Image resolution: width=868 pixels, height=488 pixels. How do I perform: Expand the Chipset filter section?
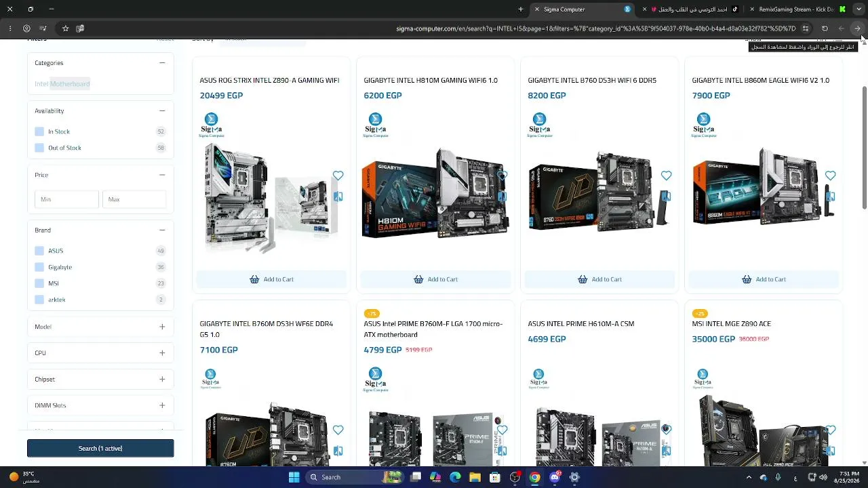click(x=162, y=380)
